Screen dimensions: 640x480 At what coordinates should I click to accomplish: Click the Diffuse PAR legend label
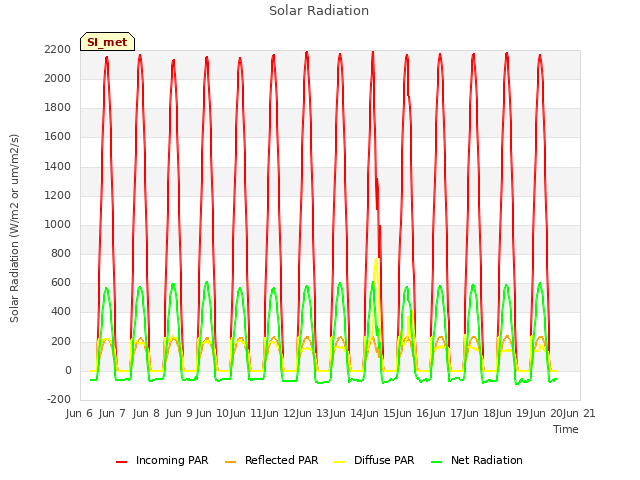[x=384, y=460]
